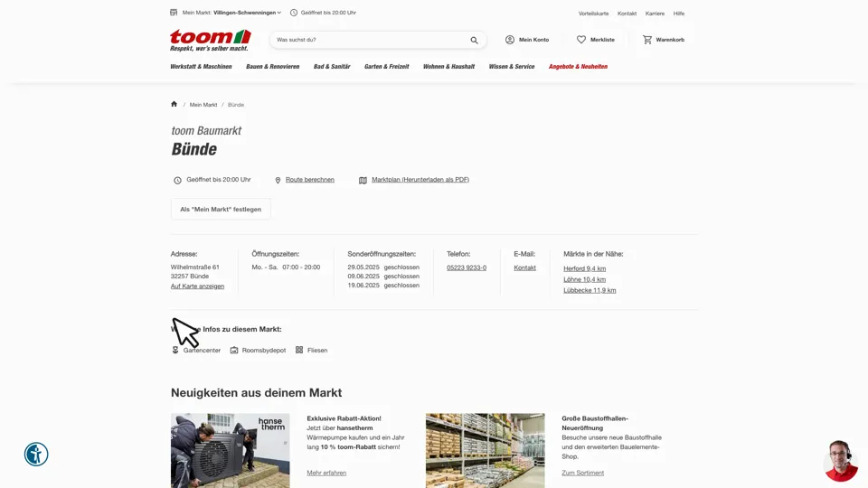The height and width of the screenshot is (488, 868).
Task: Open Garten & Freizeit menu
Action: [386, 66]
